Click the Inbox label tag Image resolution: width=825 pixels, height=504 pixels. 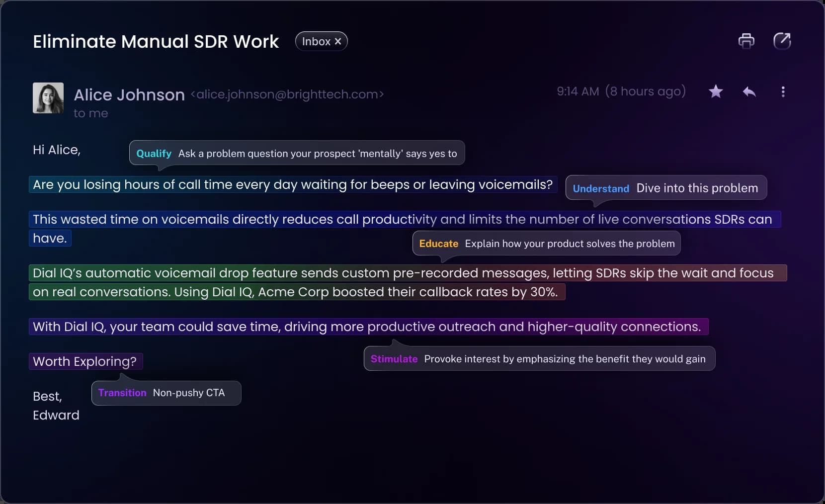[x=321, y=41]
